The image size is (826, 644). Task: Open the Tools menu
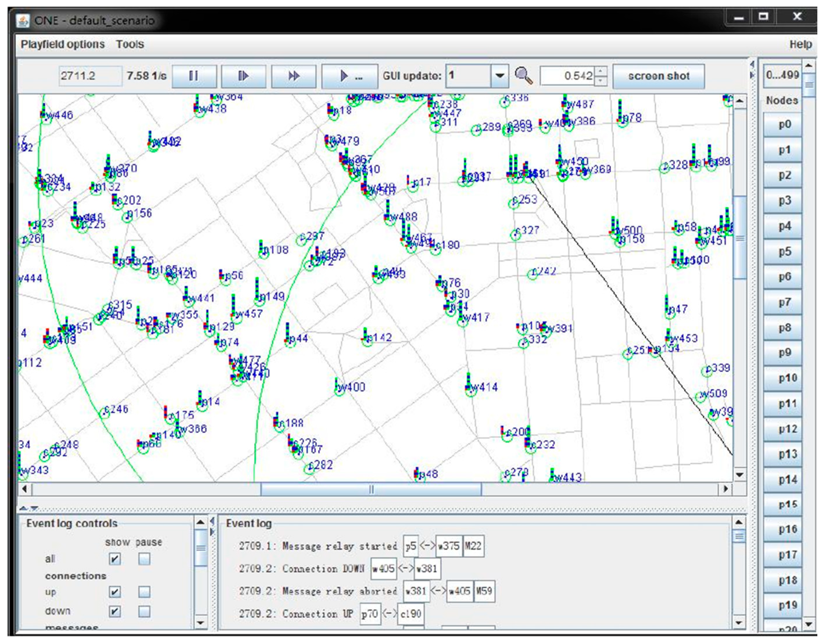tap(130, 44)
